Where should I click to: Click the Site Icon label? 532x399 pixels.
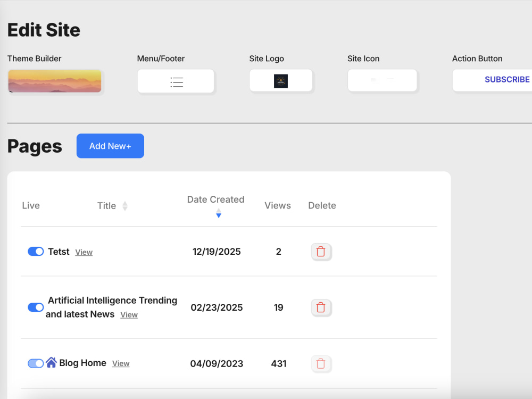click(363, 59)
